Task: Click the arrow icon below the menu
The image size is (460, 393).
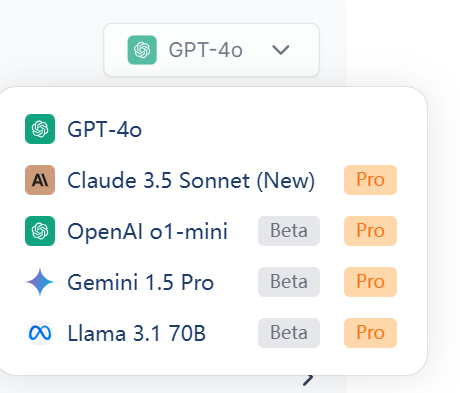Action: pos(308,380)
